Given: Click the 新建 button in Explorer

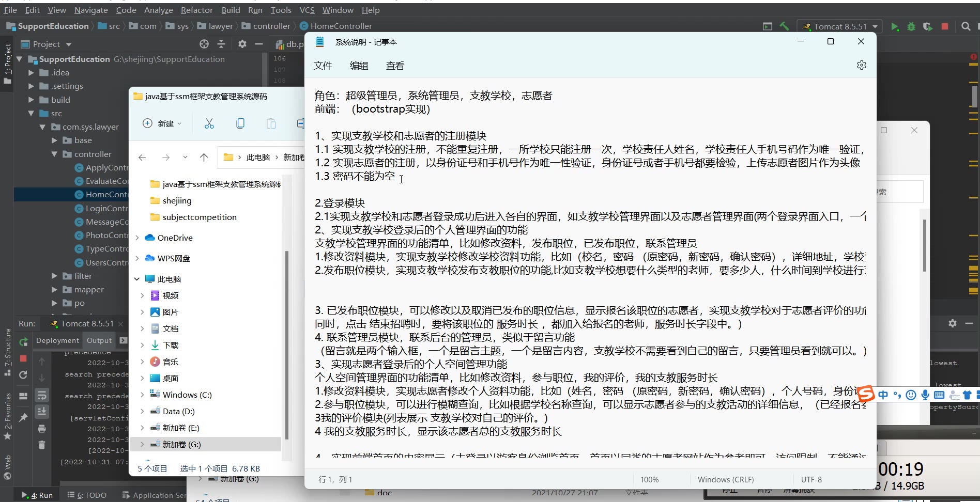Looking at the screenshot, I should click(x=162, y=123).
